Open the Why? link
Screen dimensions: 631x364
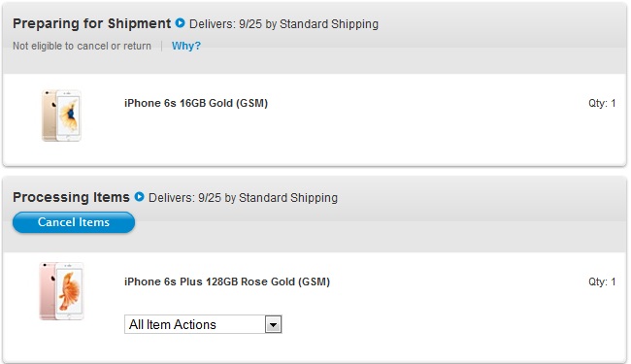click(x=186, y=46)
